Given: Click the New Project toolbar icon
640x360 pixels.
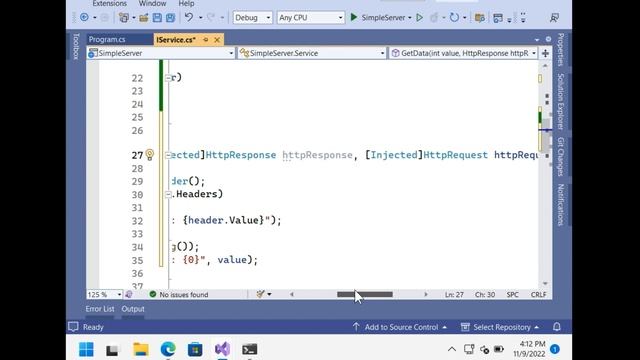Looking at the screenshot, I should tap(123, 18).
